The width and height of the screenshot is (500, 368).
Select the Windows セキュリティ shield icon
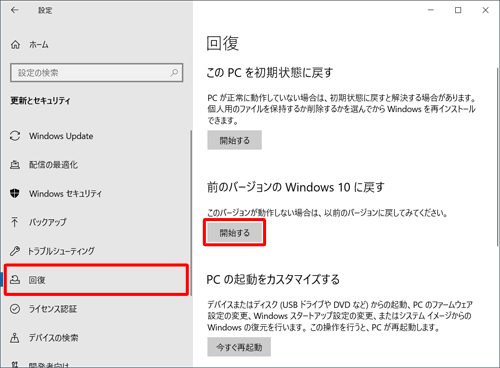point(15,193)
